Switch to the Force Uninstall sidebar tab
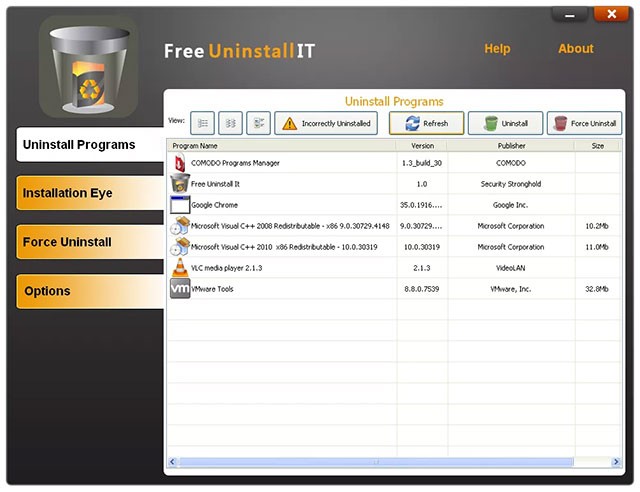The image size is (640, 492). [x=88, y=242]
